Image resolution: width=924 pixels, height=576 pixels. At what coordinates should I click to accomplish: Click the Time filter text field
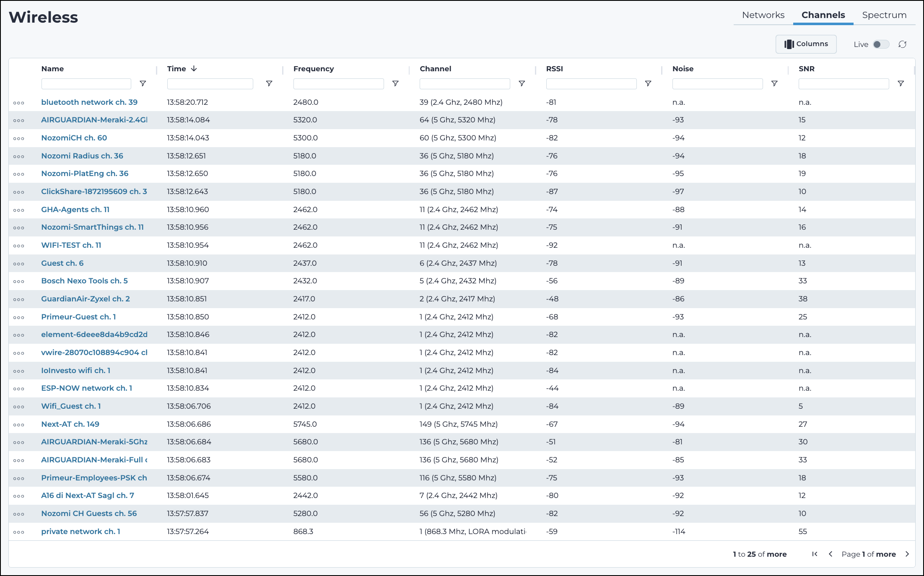210,84
